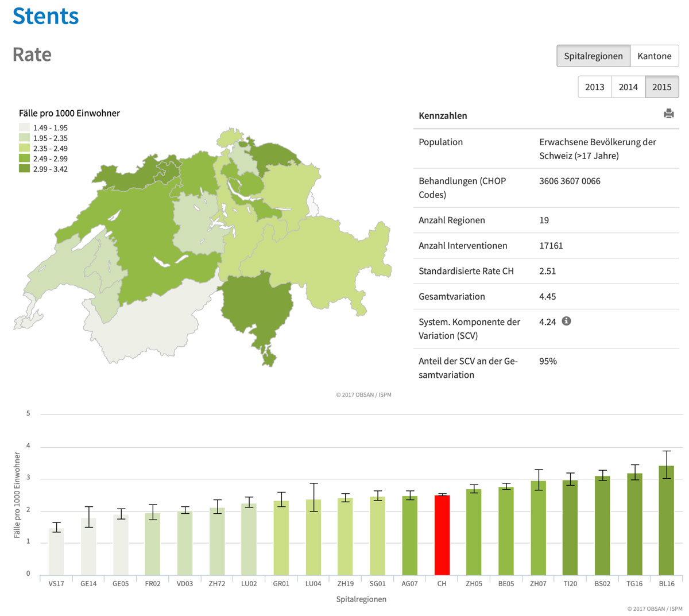Click the LU04 bar in chart
Image resolution: width=689 pixels, height=616 pixels.
(313, 537)
